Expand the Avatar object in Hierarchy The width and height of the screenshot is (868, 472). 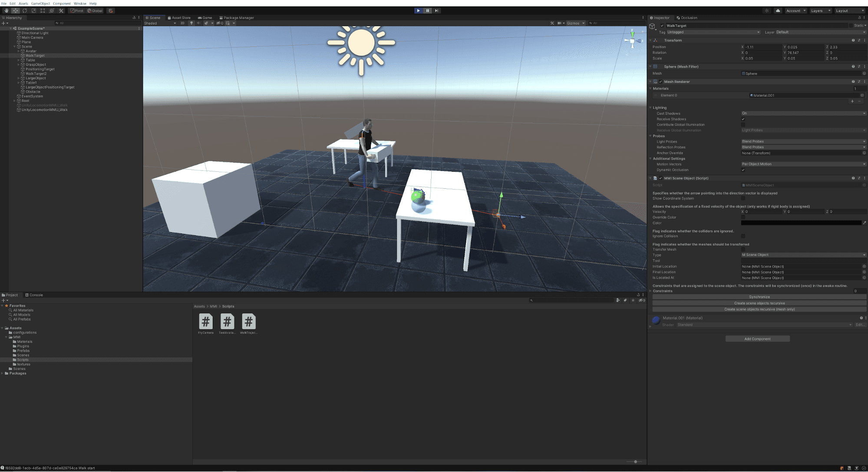18,51
